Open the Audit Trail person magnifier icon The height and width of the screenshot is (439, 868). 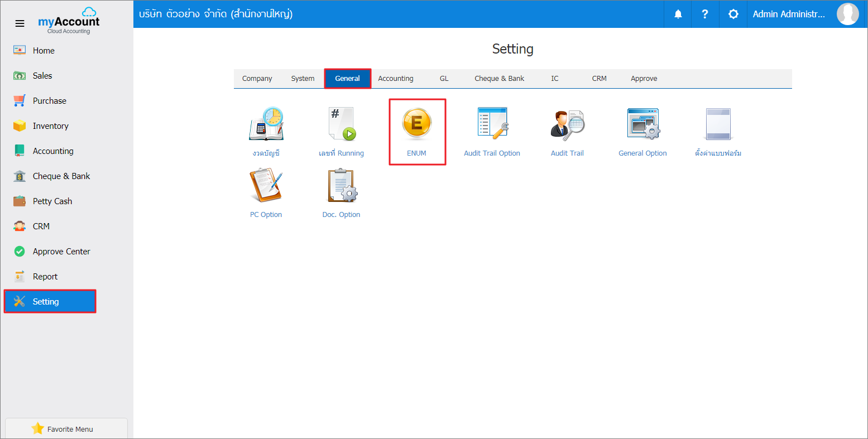point(567,124)
